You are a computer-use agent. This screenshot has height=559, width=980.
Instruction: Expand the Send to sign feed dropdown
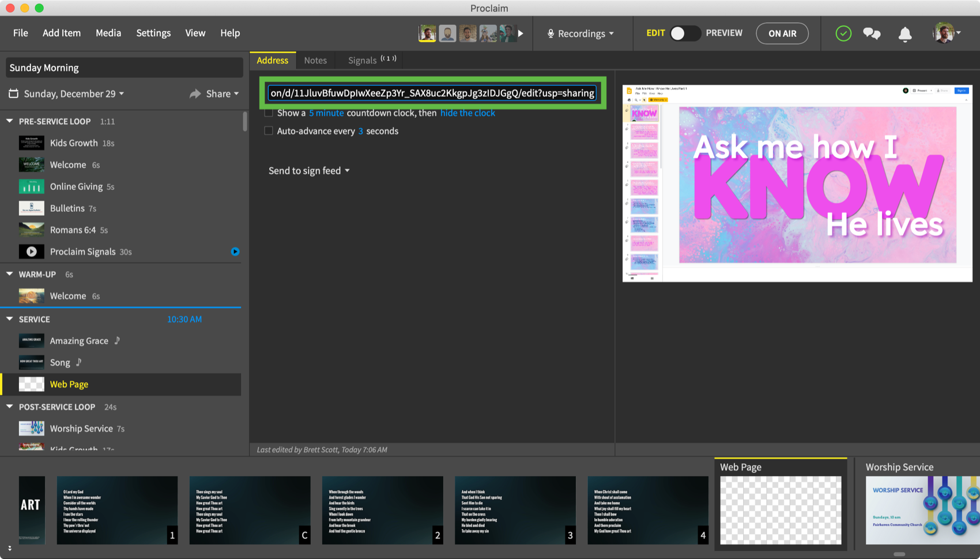coord(309,171)
